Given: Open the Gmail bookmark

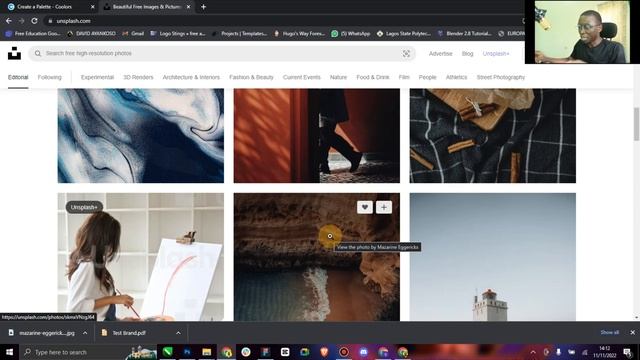Looking at the screenshot, I should (x=133, y=33).
